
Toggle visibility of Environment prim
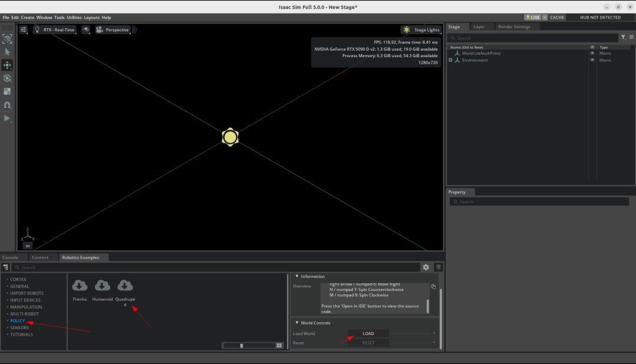592,60
